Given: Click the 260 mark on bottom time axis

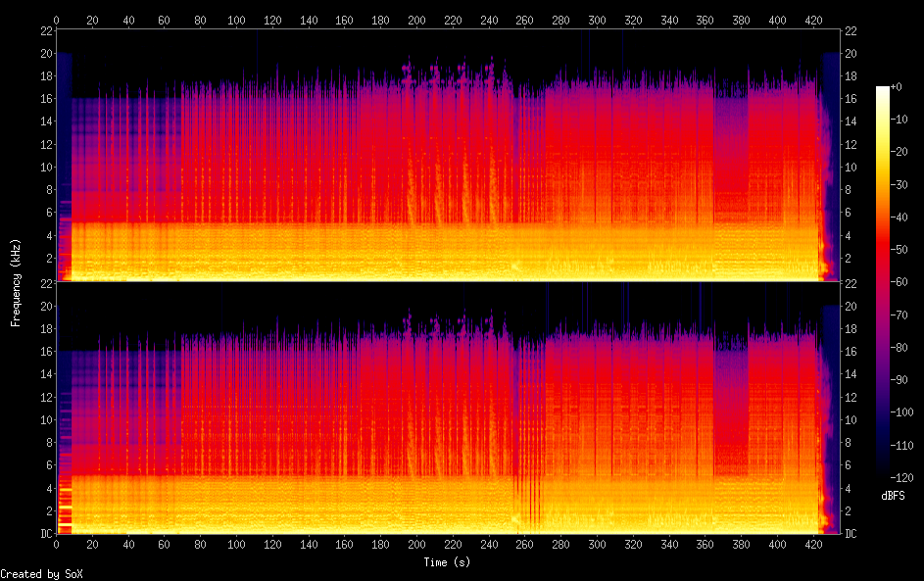Looking at the screenshot, I should [x=525, y=544].
